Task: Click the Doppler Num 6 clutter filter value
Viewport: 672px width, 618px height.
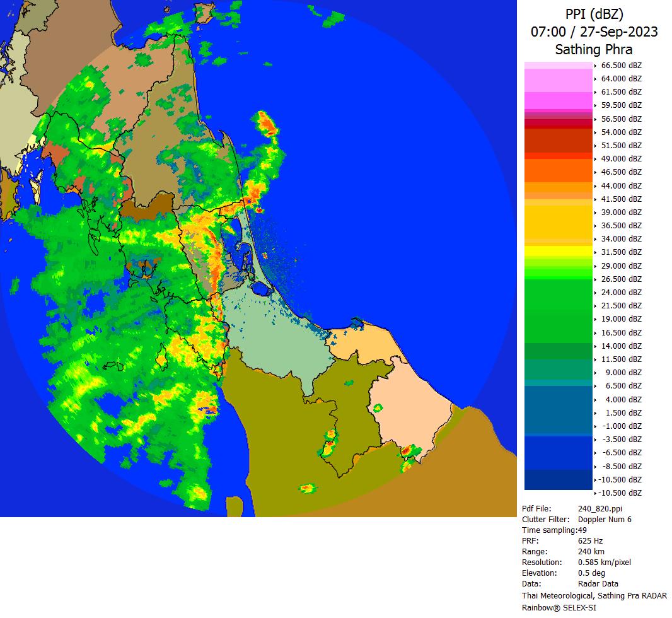Action: [x=605, y=519]
